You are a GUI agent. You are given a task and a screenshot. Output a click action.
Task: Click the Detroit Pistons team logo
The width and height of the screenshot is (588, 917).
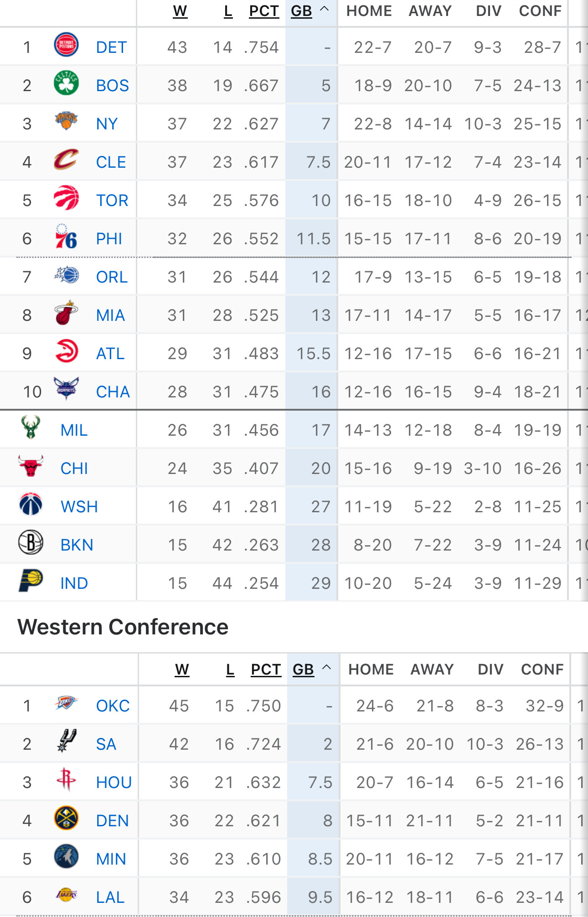[x=66, y=45]
